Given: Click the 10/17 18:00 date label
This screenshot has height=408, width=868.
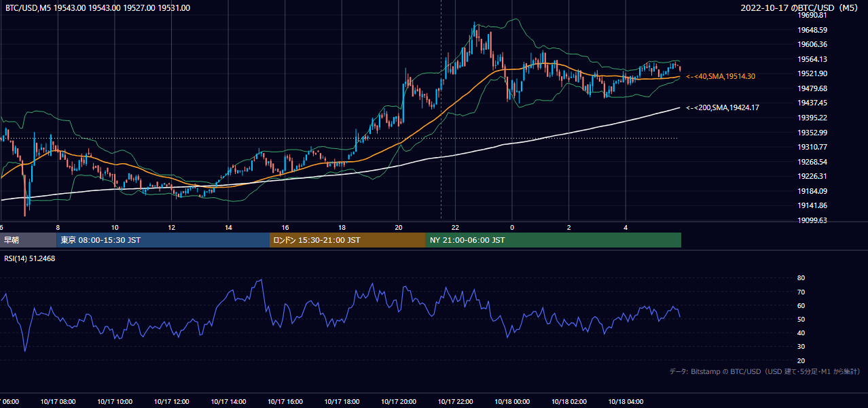Looking at the screenshot, I should pyautogui.click(x=342, y=402).
